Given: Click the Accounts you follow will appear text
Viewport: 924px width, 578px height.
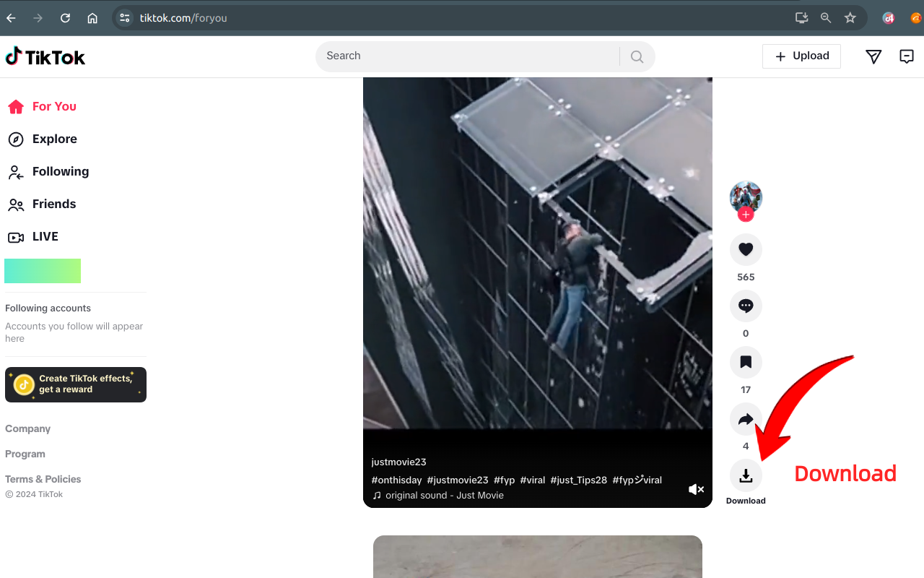Looking at the screenshot, I should (74, 332).
